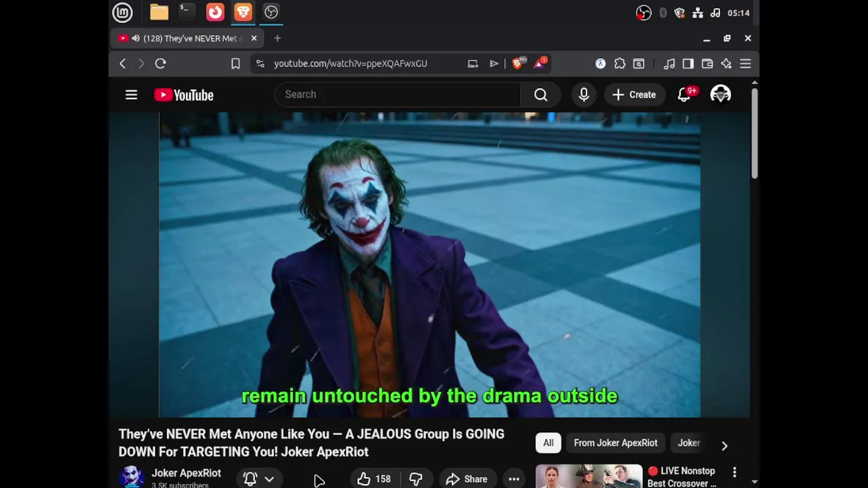Open the orange swirl app in the taskbar
The height and width of the screenshot is (488, 868).
[215, 12]
